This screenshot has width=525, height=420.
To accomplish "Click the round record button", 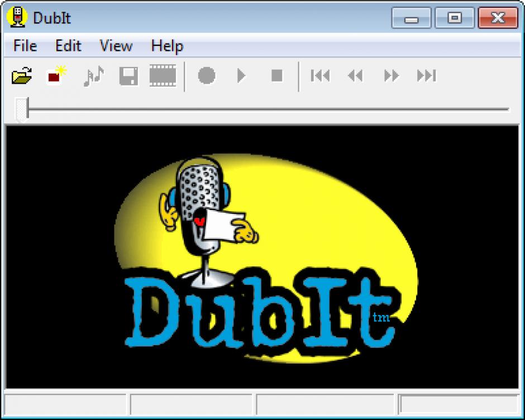I will (207, 75).
